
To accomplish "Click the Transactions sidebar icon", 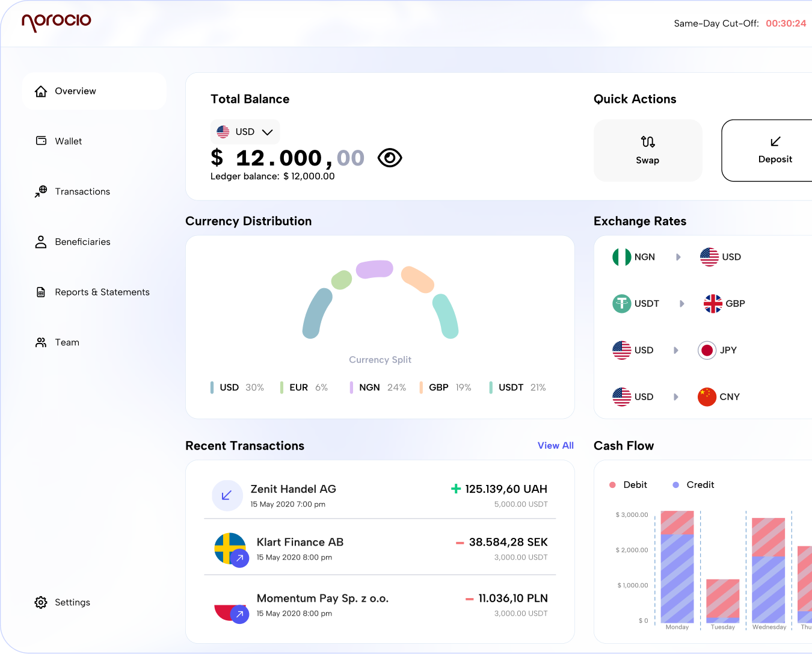I will pos(40,191).
